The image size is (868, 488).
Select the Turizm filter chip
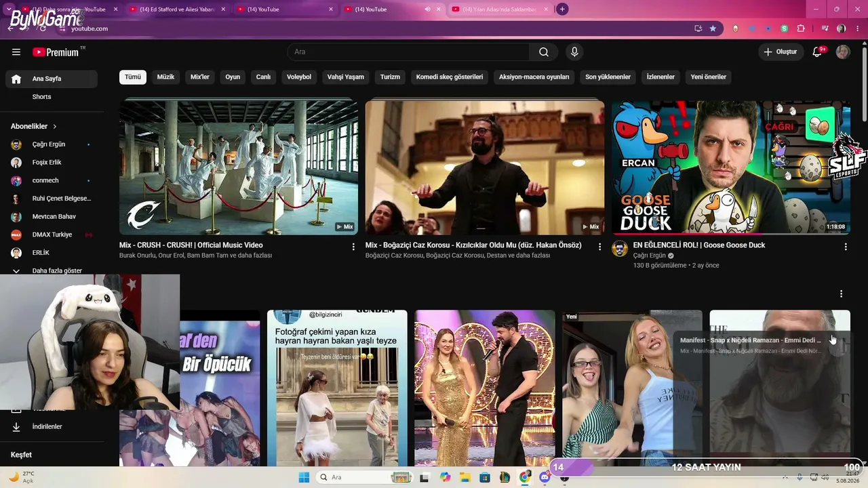390,77
